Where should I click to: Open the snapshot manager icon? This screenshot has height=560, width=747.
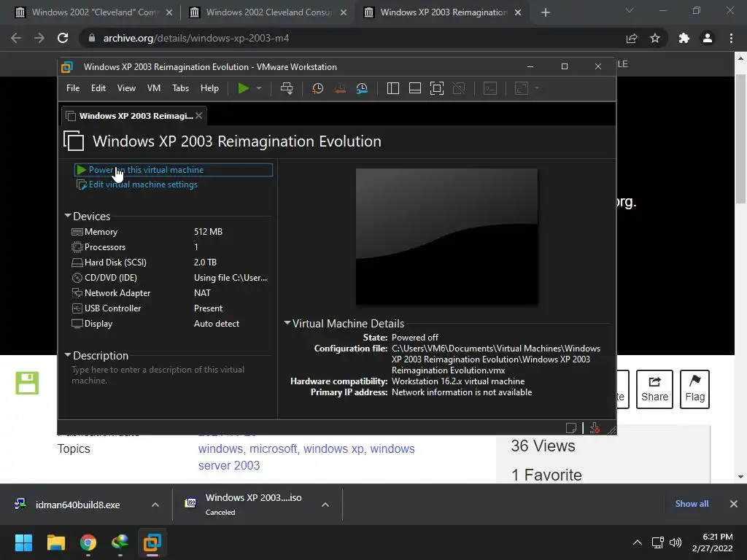[x=362, y=88]
